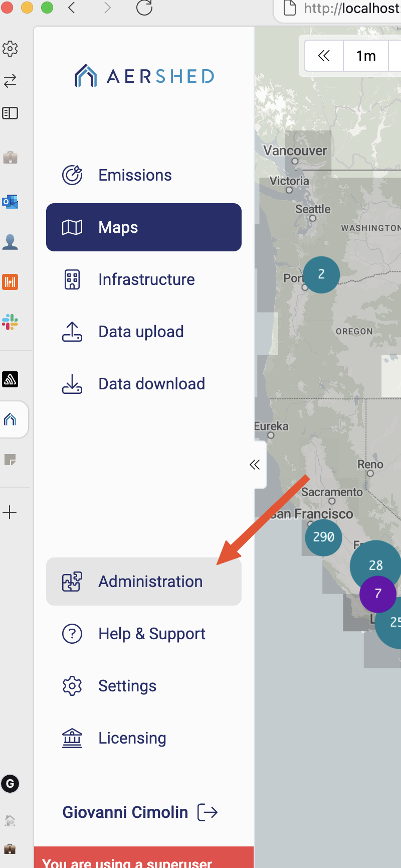Viewport: 401px width, 868px height.
Task: Select the 1m time range button
Action: pyautogui.click(x=366, y=56)
